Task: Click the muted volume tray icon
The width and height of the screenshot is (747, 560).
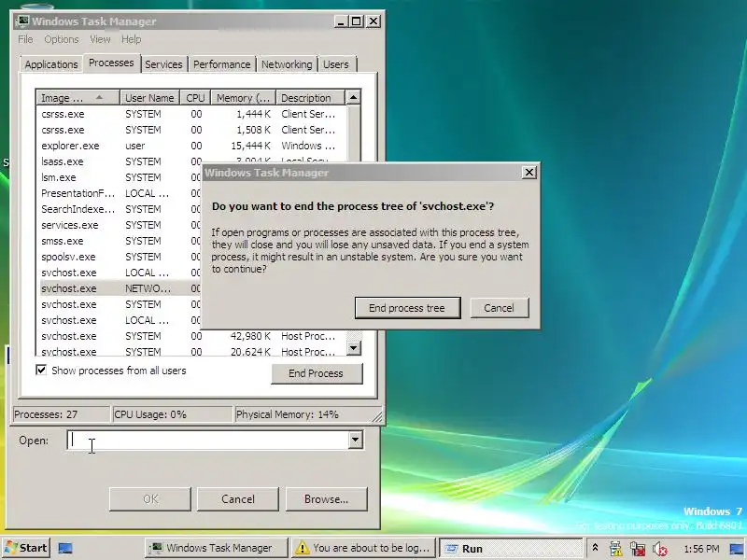Action: (660, 549)
